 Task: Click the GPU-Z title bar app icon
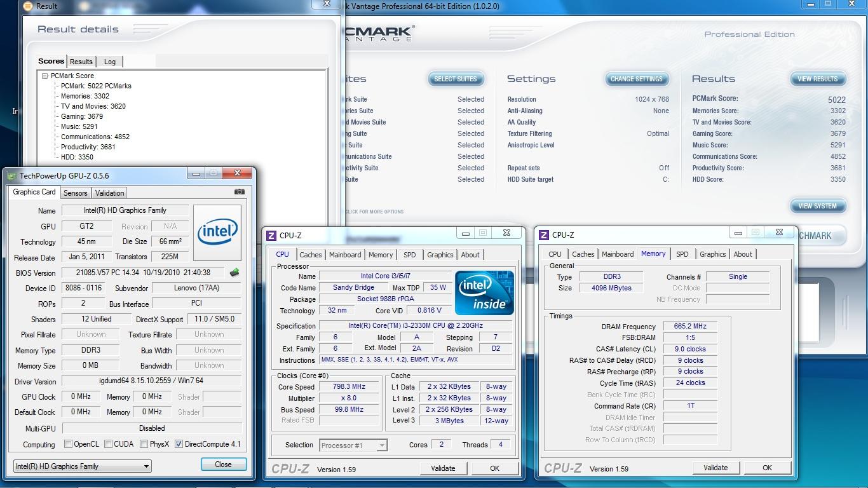(12, 176)
